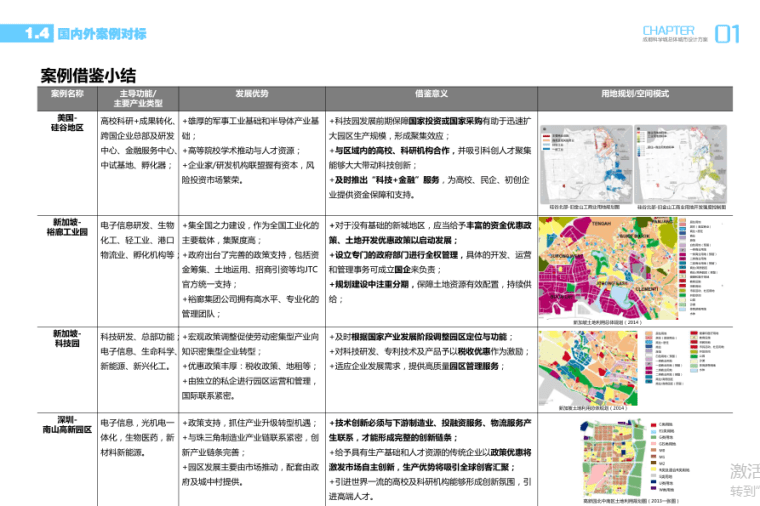Click the line 宏观政策调整促使劳动密集型产业向
Viewport: 760px width, 506px height.
[251, 337]
